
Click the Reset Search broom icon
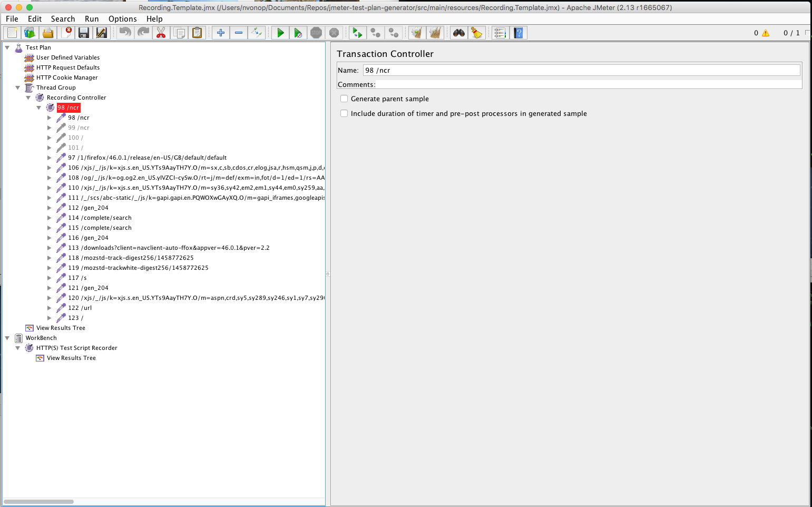[477, 33]
